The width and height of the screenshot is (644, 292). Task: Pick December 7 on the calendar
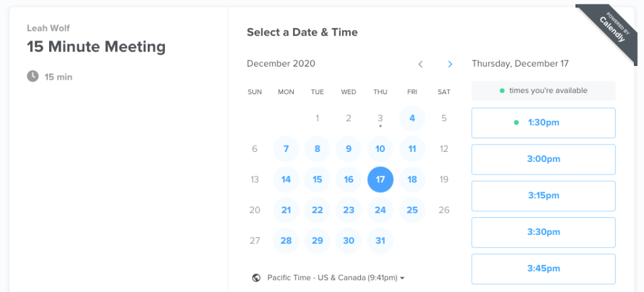coord(286,149)
